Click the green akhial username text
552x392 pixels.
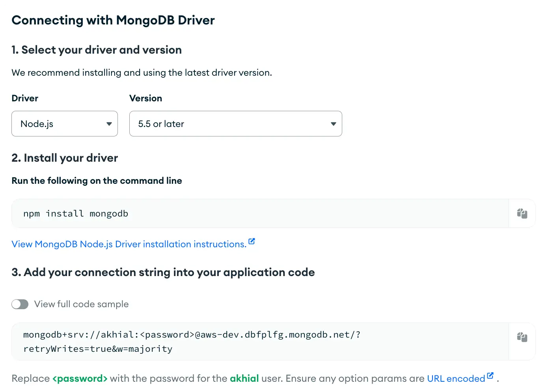pos(244,379)
